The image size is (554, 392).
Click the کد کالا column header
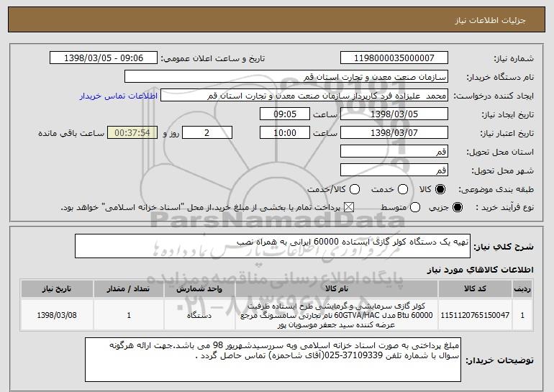pyautogui.click(x=475, y=289)
